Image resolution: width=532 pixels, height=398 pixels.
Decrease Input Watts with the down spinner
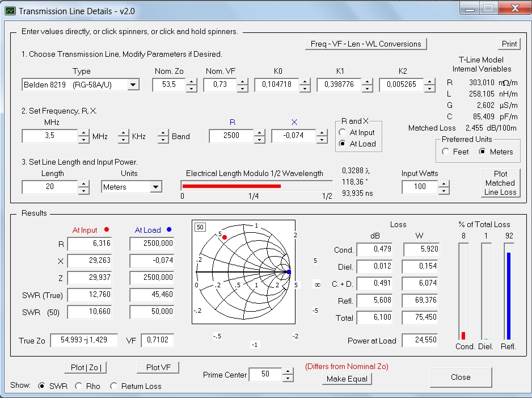444,191
